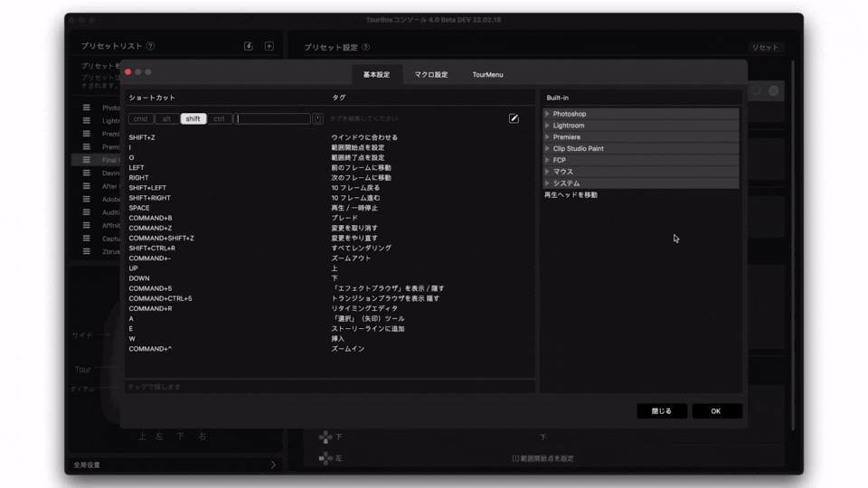Viewport: 868px width, 488px height.
Task: Click the shortcut key input field
Action: pos(273,118)
